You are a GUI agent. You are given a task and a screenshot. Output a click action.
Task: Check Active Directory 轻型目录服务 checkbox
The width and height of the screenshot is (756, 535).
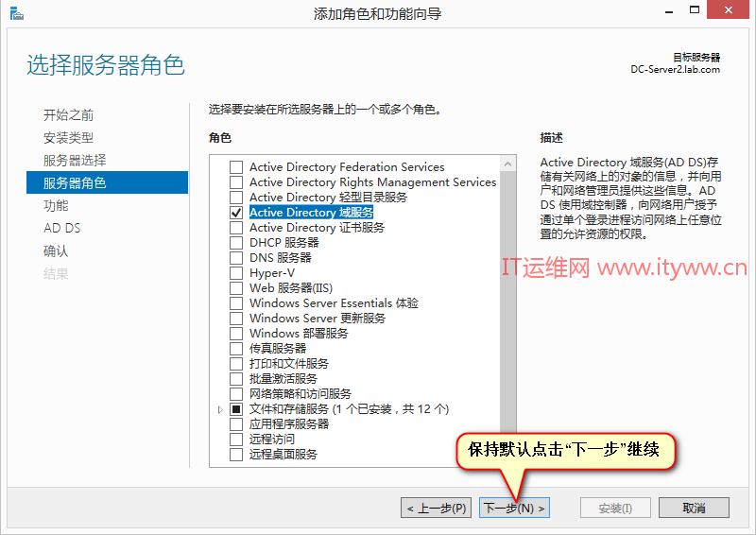point(236,198)
